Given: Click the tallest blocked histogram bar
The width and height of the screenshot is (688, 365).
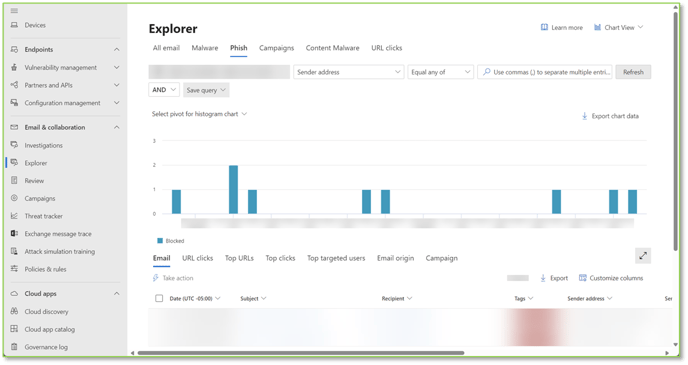Looking at the screenshot, I should pyautogui.click(x=233, y=190).
